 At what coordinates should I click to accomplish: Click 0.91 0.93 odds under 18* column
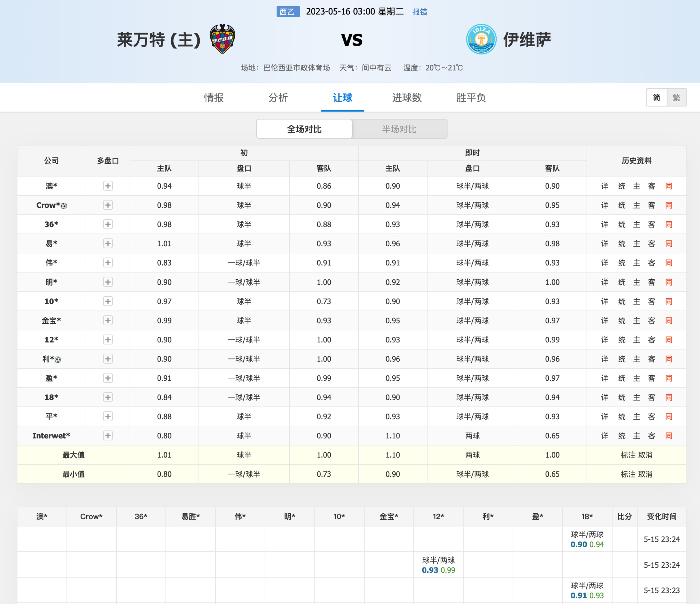point(587,596)
